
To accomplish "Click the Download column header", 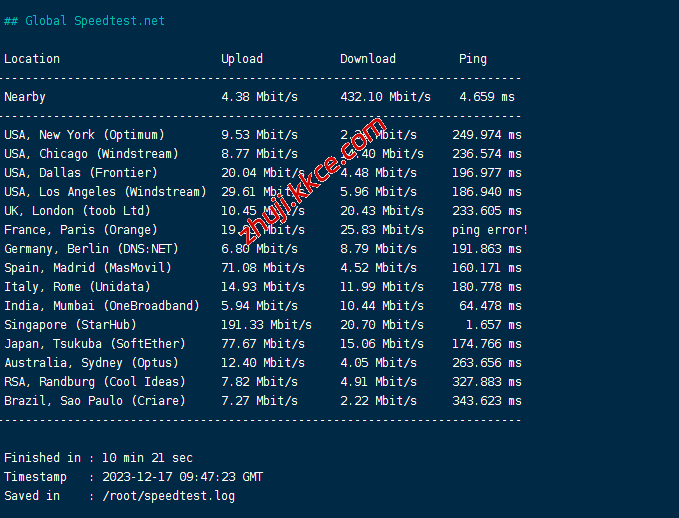I will tap(368, 59).
